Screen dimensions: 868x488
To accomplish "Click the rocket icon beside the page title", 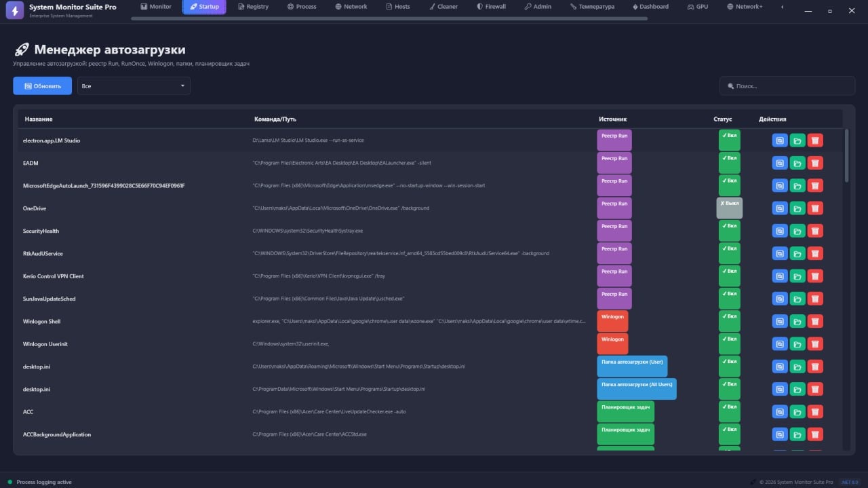I will pos(20,50).
